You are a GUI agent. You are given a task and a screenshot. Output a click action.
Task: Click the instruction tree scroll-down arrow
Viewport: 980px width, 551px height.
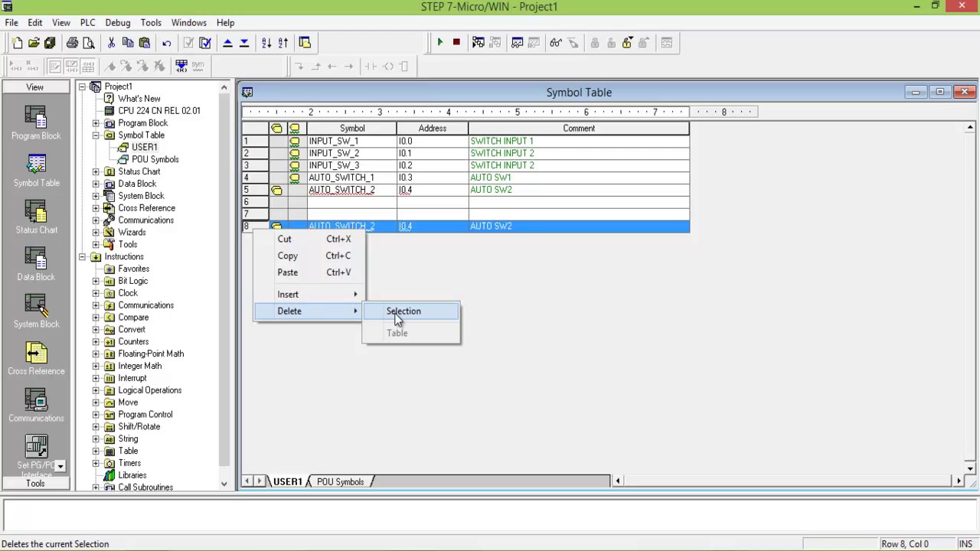[x=224, y=484]
